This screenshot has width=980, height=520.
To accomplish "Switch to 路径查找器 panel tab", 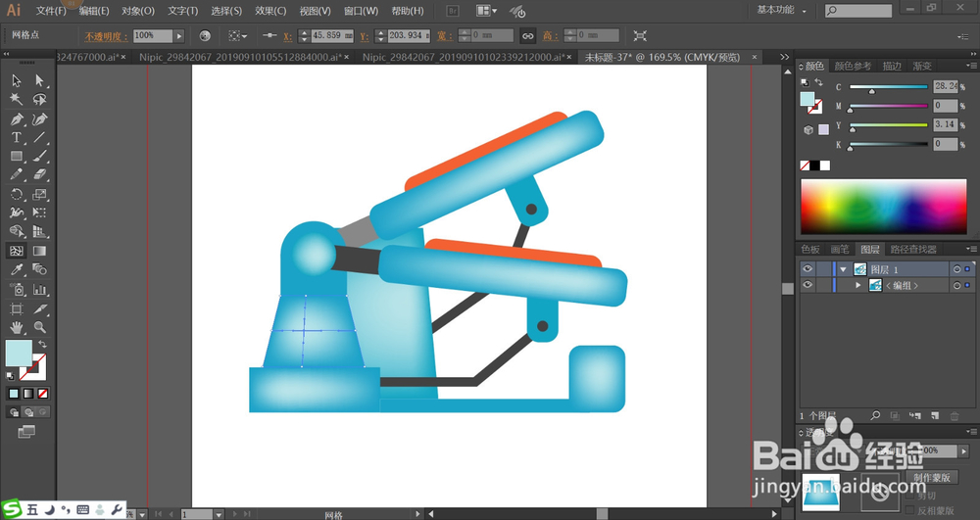I will click(913, 249).
